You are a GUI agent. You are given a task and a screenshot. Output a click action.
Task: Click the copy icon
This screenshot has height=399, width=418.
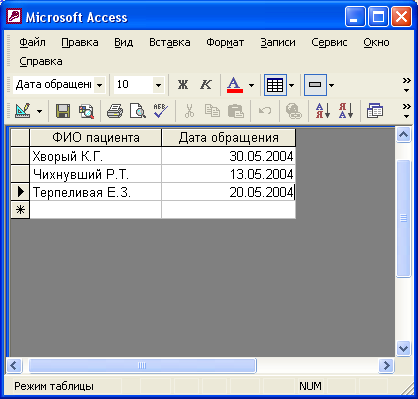tap(212, 111)
